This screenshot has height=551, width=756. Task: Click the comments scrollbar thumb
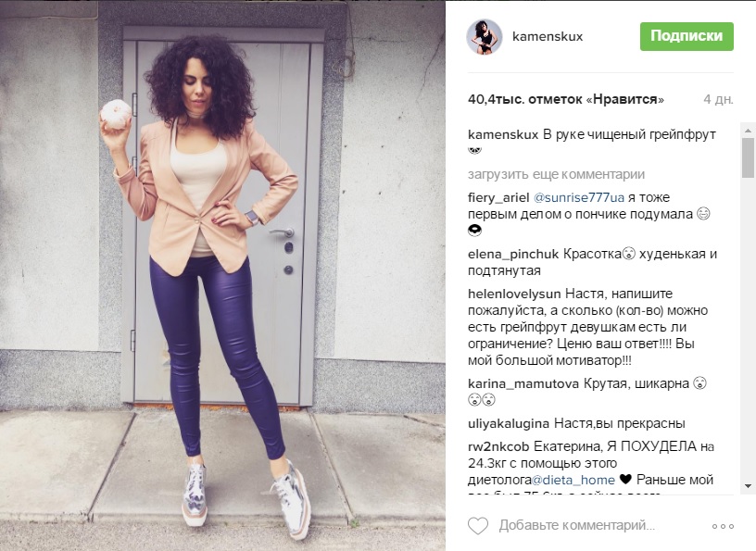click(x=748, y=157)
